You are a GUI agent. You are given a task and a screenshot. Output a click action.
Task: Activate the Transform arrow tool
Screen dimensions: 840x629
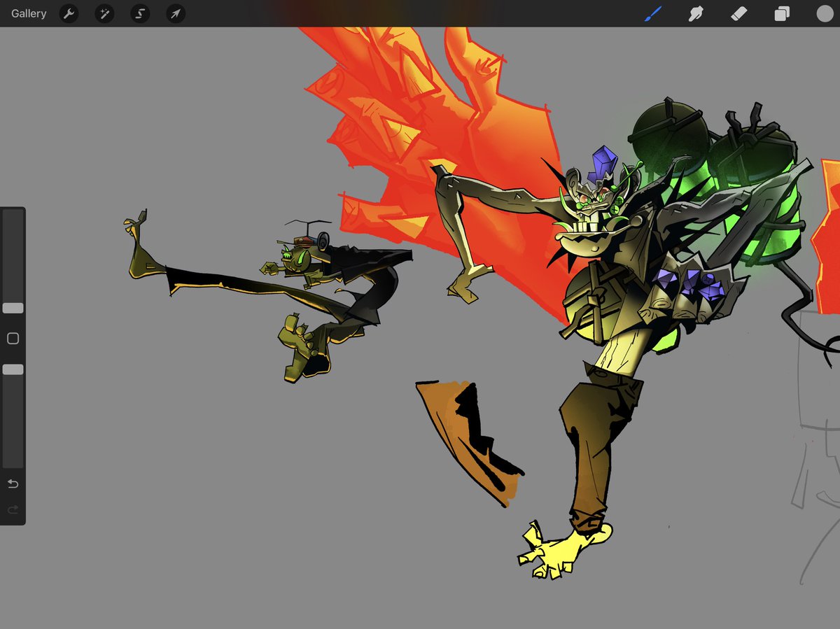[176, 13]
